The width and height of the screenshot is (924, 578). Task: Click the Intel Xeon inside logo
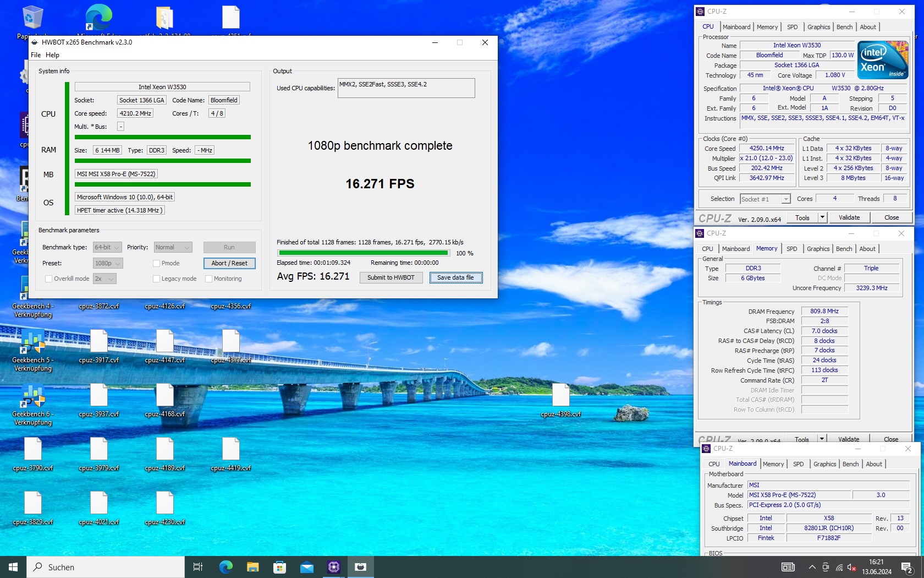pyautogui.click(x=883, y=60)
